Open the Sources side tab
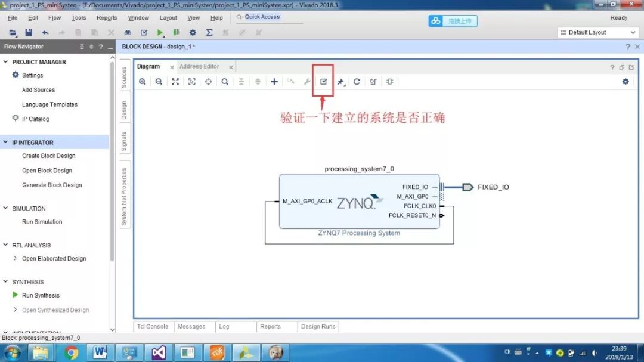This screenshot has width=644, height=362. [x=124, y=78]
